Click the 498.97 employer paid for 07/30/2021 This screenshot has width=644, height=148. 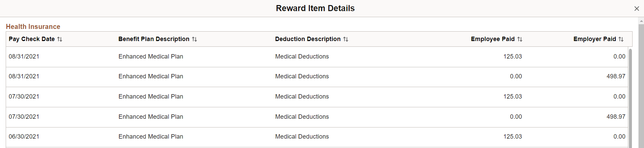click(x=616, y=117)
